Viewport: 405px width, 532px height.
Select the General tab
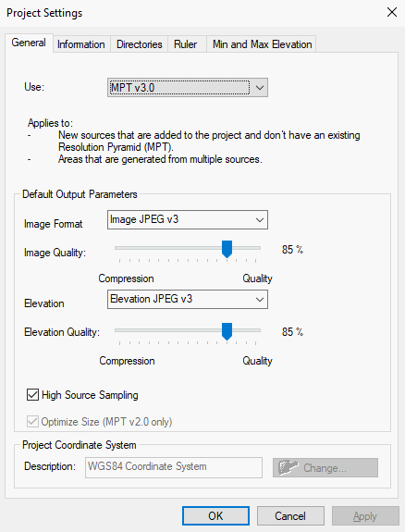29,43
